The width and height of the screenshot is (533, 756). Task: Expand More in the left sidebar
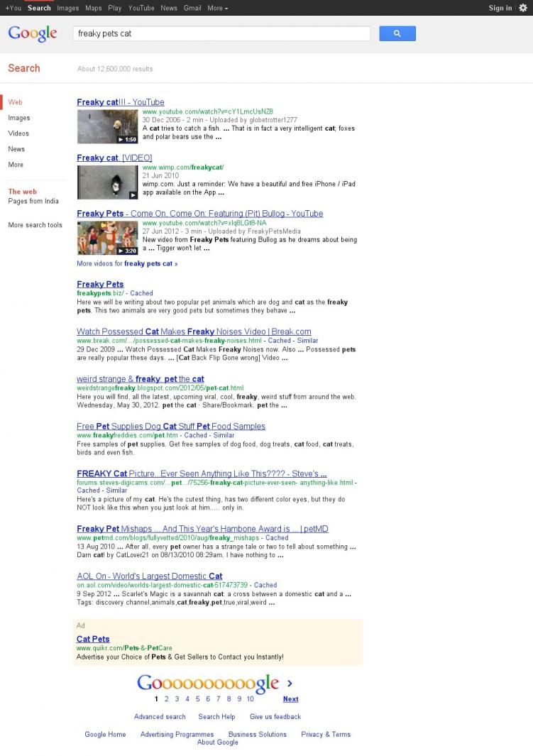click(x=16, y=165)
